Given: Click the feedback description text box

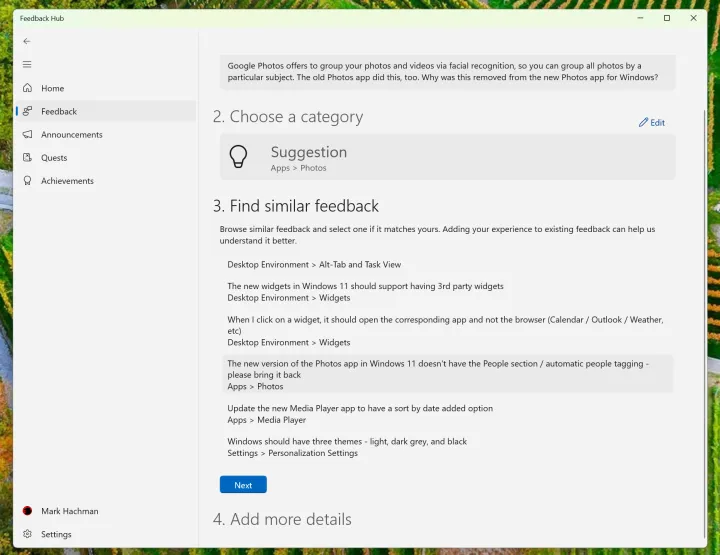Looking at the screenshot, I should pos(446,72).
